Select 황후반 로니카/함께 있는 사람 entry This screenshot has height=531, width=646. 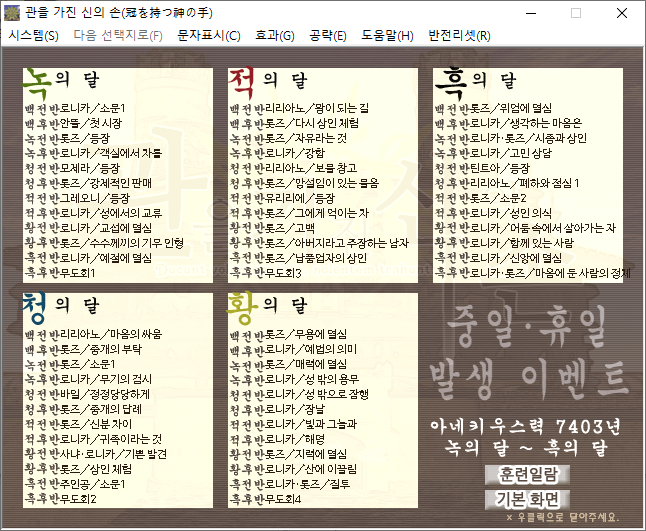[504, 243]
